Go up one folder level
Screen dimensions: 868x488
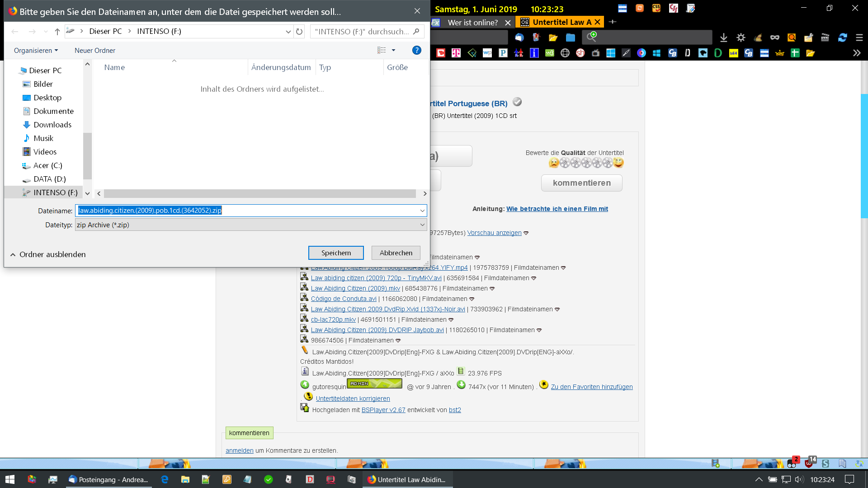click(57, 32)
